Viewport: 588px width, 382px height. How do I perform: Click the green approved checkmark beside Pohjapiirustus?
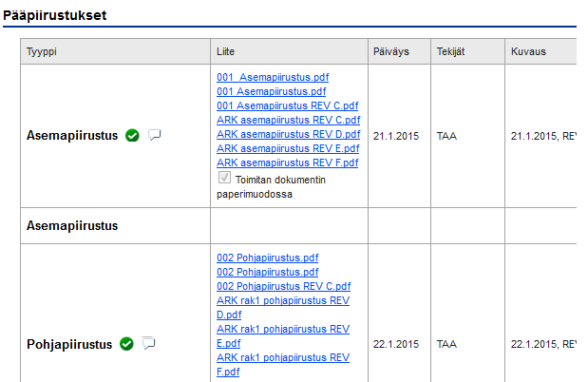point(126,344)
